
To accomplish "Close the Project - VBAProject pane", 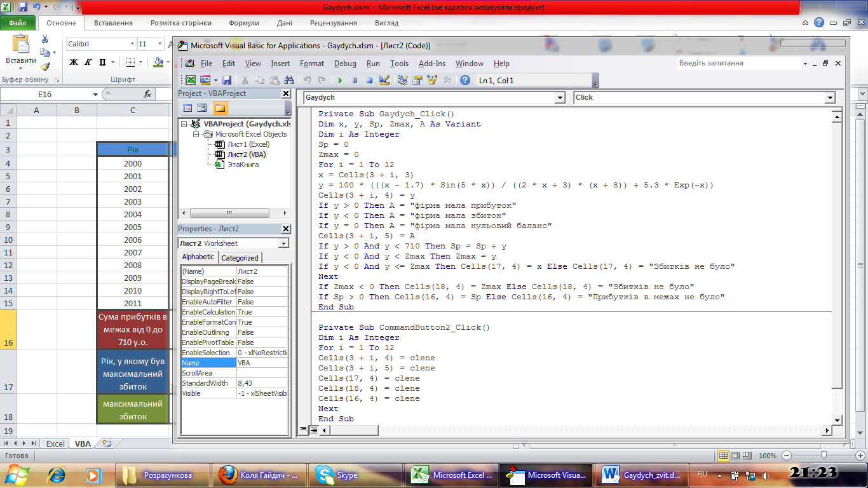I will [286, 93].
